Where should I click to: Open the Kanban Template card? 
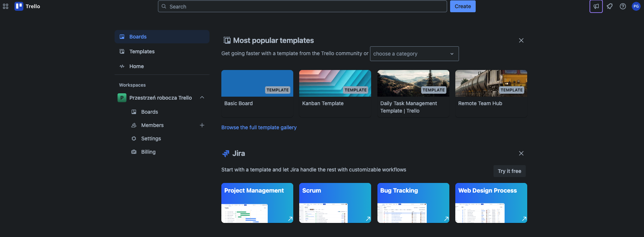pos(335,94)
